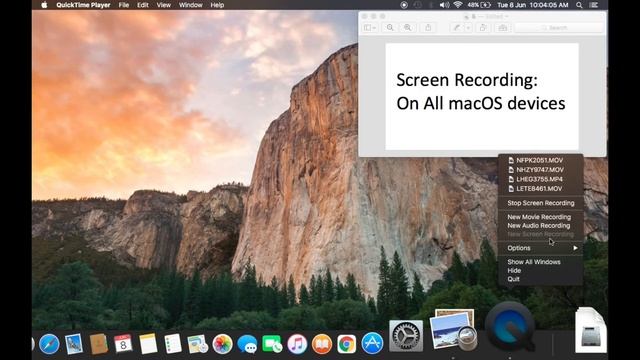Click the screen recording stop icon in menu bar

pos(404,5)
